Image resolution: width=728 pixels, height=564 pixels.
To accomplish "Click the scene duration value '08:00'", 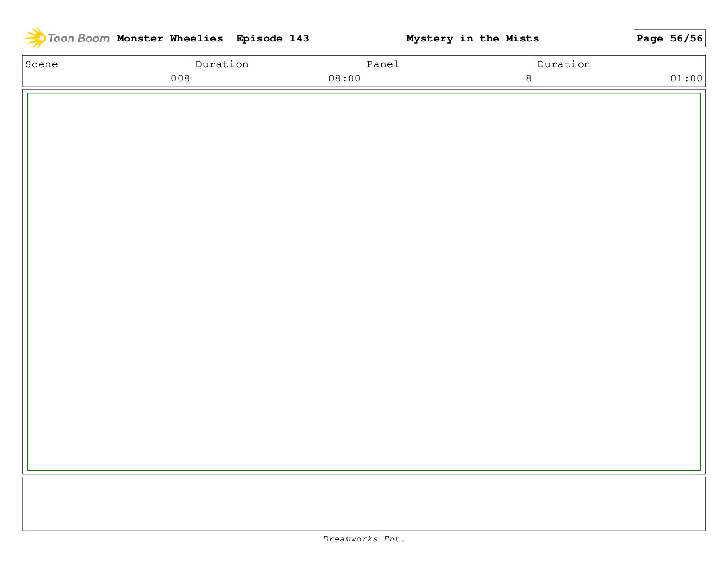I will pyautogui.click(x=344, y=79).
